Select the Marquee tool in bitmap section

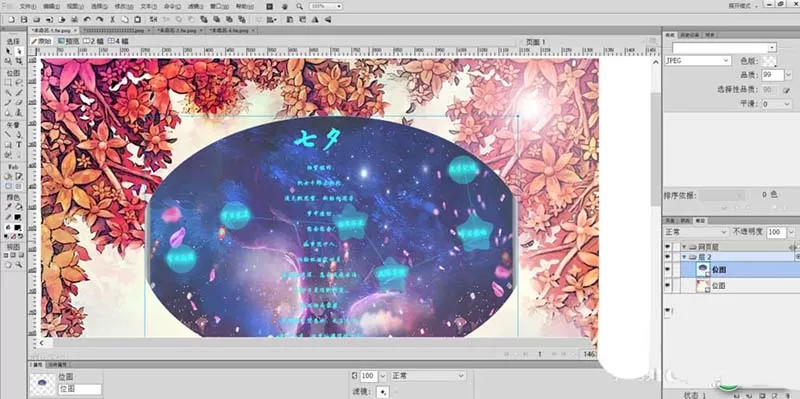pos(9,83)
